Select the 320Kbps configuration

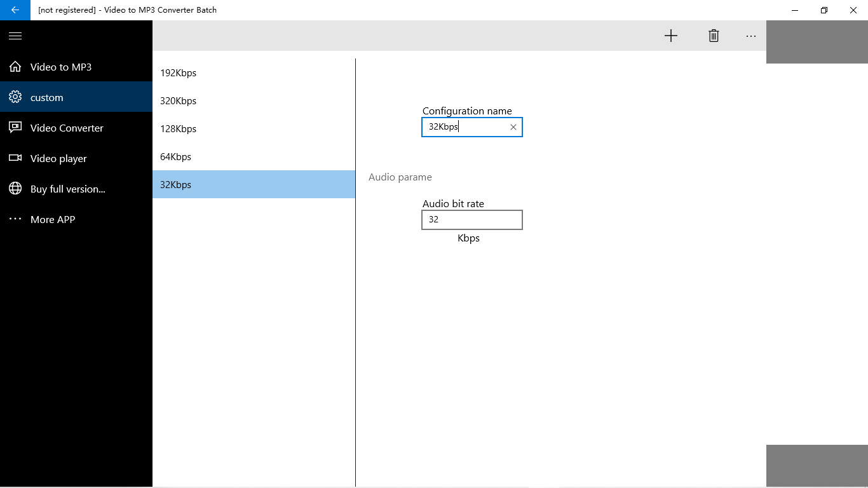pos(254,100)
